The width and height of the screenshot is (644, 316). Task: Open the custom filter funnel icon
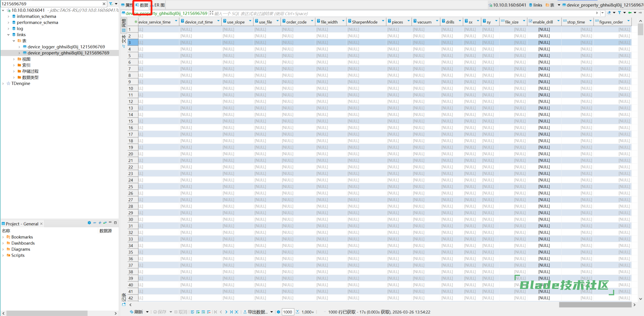click(619, 13)
